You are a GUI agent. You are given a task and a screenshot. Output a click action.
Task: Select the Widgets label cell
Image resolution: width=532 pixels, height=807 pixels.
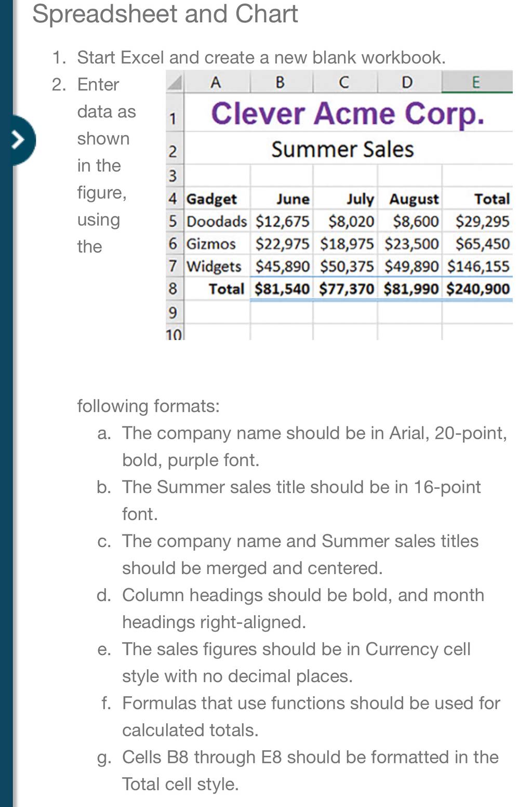pos(217,266)
